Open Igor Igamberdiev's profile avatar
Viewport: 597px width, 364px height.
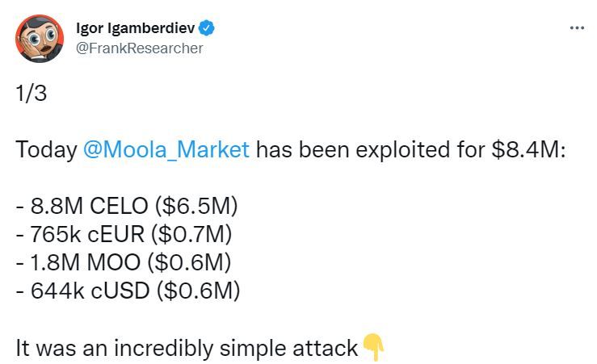37,38
